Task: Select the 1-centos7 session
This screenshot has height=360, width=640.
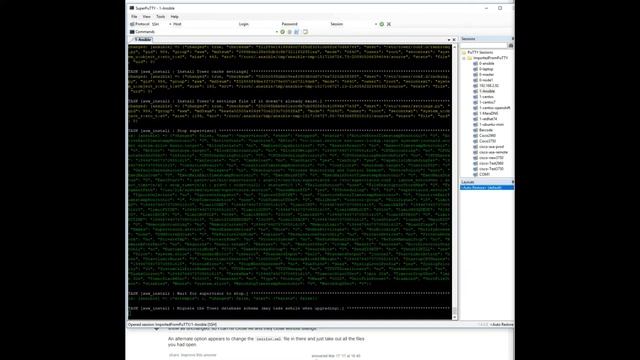Action: (x=487, y=102)
